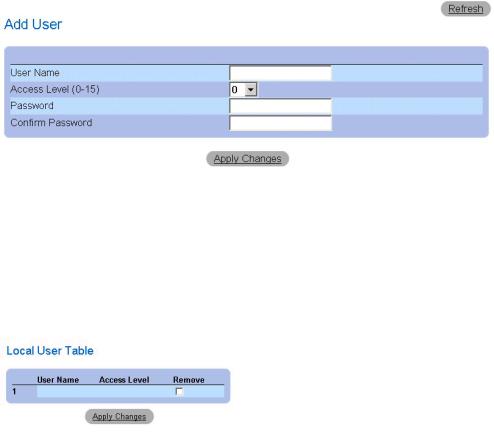Click the User Name column header
494x433 pixels.
click(58, 380)
